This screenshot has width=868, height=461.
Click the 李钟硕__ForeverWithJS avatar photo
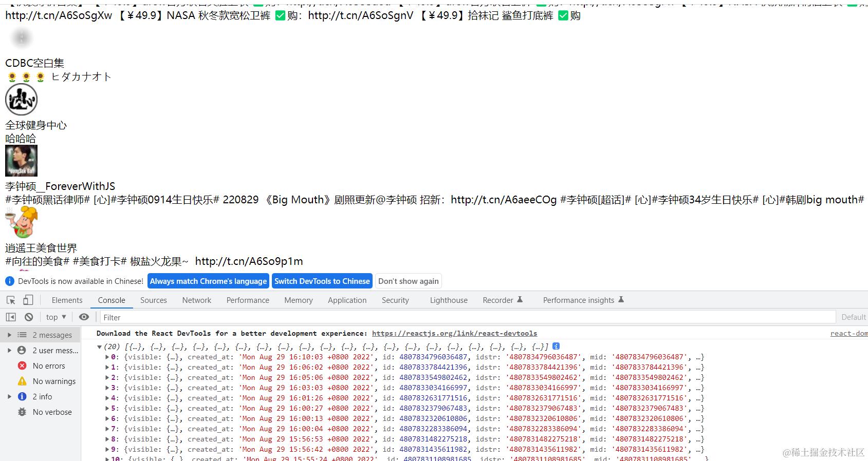(x=21, y=161)
